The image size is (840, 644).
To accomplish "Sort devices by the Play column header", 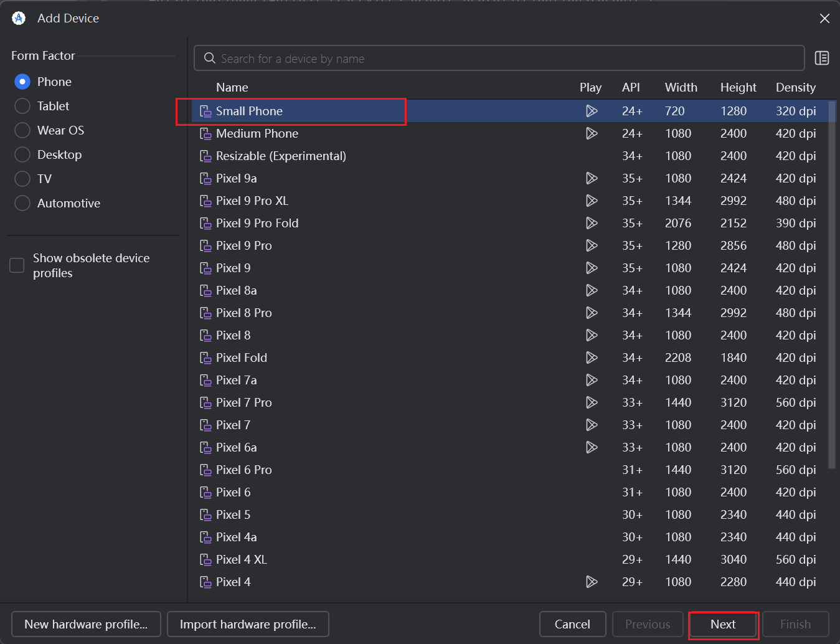I will click(x=590, y=87).
